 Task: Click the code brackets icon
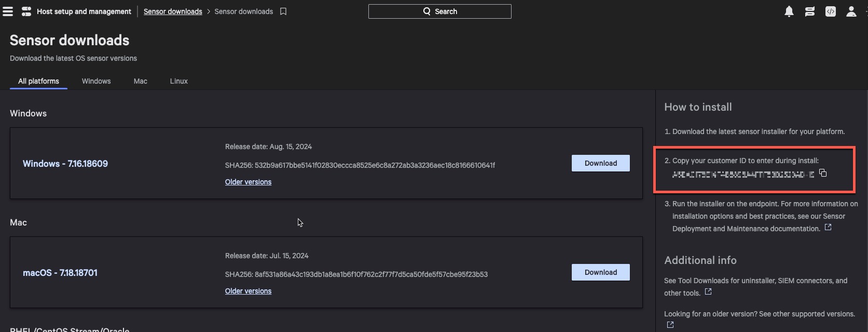(830, 11)
